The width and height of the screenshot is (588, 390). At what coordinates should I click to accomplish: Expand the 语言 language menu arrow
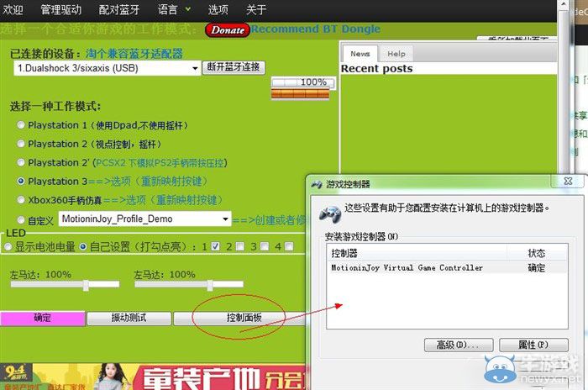[188, 8]
